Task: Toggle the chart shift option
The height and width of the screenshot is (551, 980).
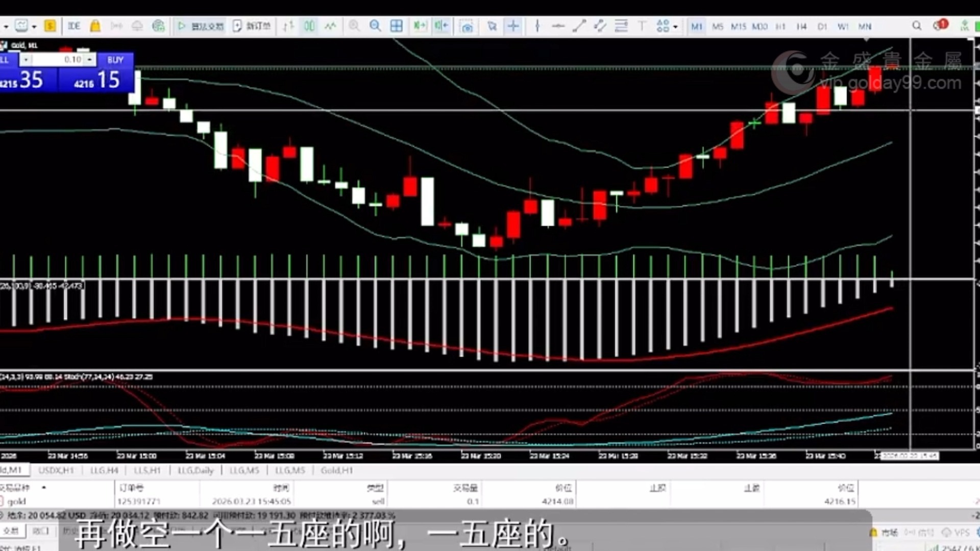Action: (x=441, y=26)
